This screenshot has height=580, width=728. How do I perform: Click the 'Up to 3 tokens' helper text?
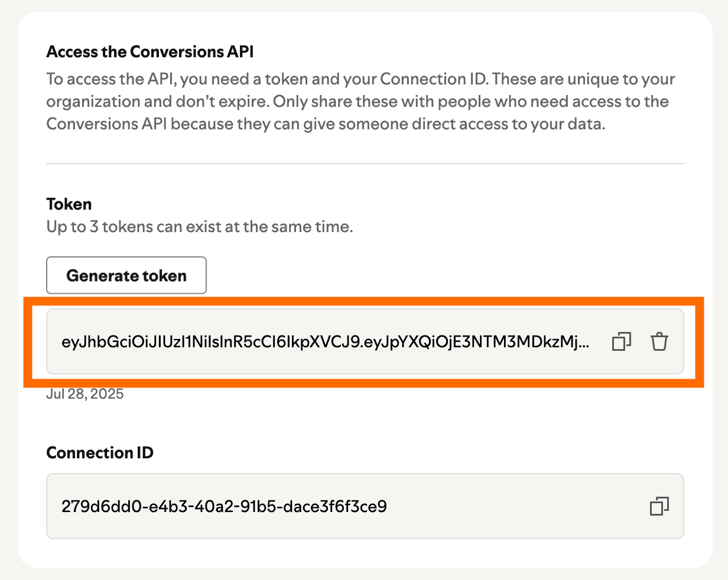click(x=200, y=227)
